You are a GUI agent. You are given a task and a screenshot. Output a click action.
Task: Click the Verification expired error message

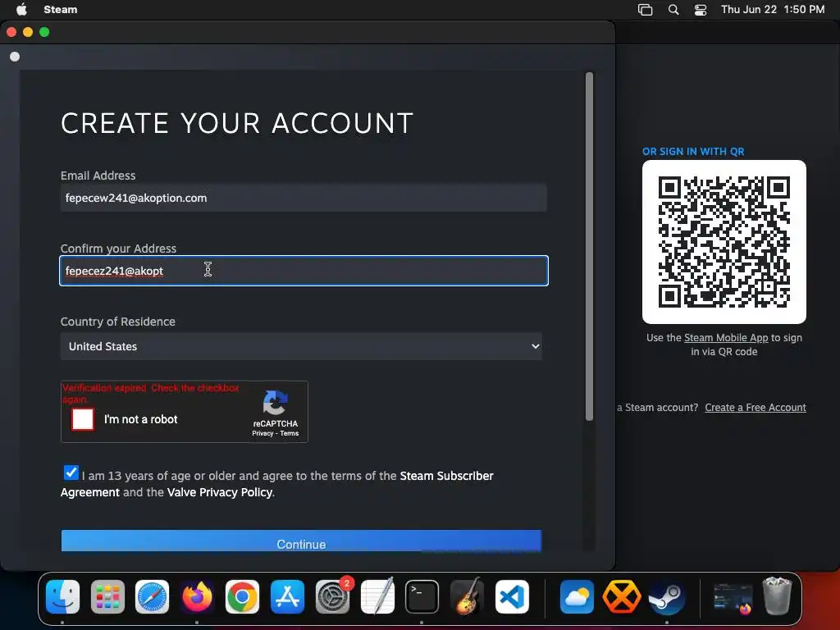tap(151, 393)
